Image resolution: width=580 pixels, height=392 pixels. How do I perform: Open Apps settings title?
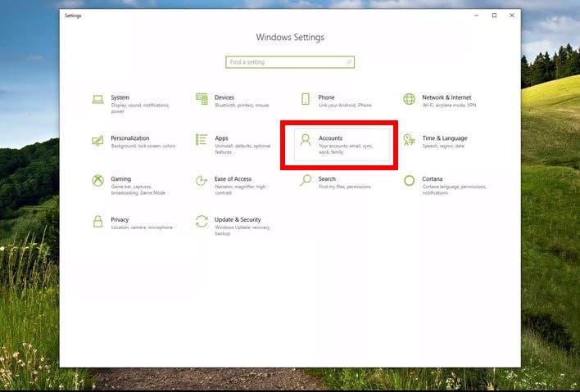[221, 138]
